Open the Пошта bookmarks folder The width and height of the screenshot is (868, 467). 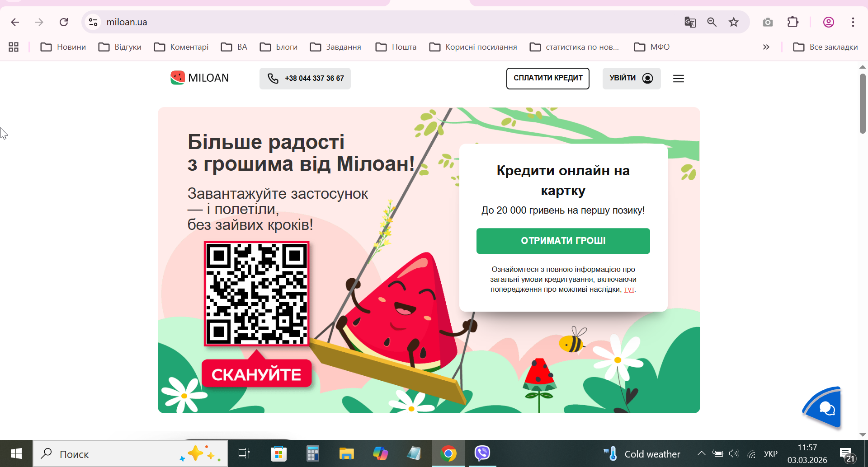(x=396, y=47)
